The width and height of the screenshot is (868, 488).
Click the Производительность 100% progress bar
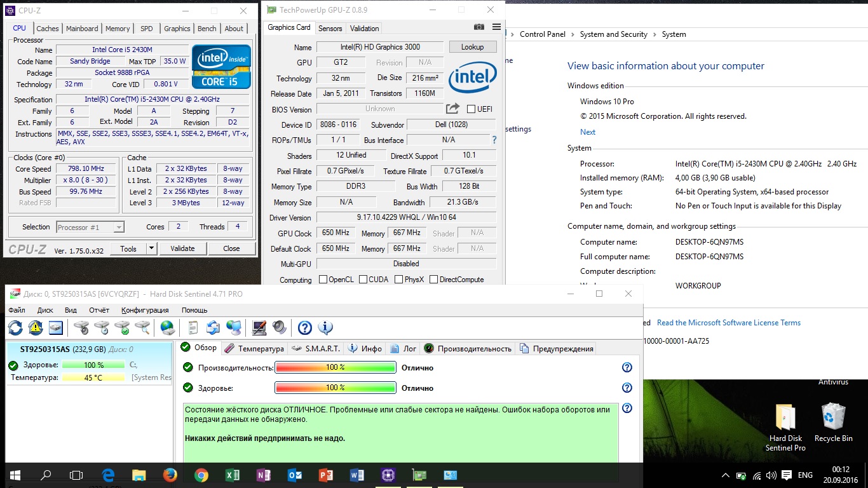[335, 368]
